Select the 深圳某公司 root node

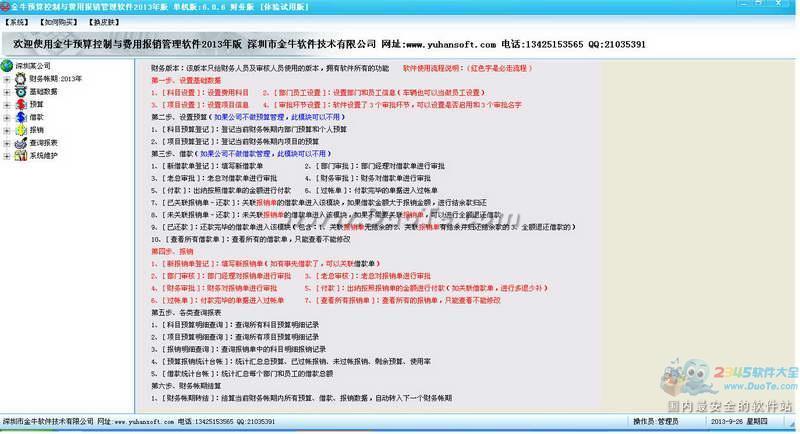pyautogui.click(x=33, y=66)
